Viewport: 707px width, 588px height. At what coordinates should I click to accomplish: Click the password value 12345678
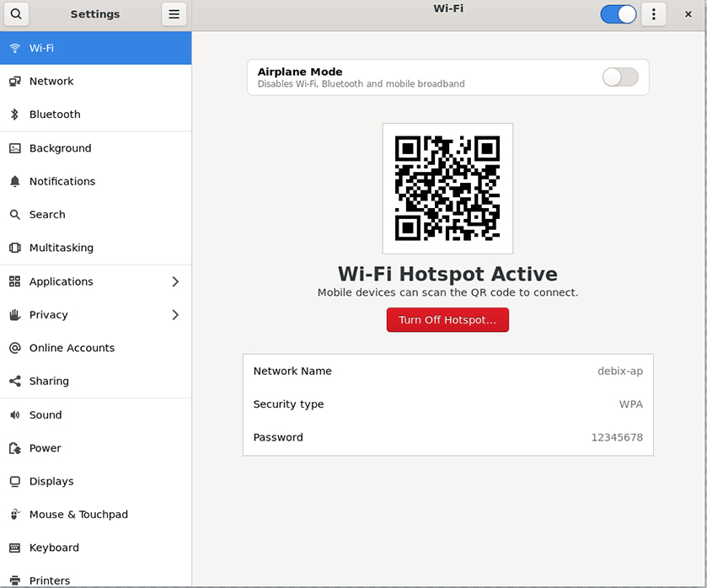[617, 437]
